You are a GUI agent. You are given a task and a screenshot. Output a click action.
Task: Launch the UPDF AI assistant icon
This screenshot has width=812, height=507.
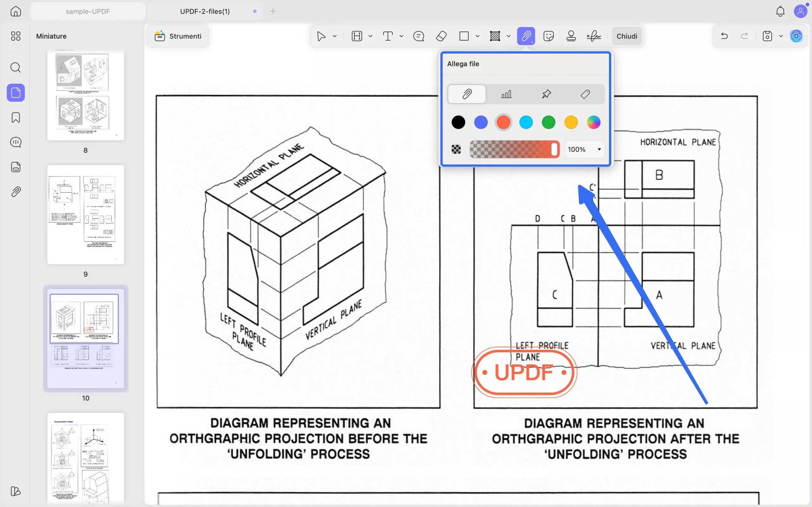(796, 36)
